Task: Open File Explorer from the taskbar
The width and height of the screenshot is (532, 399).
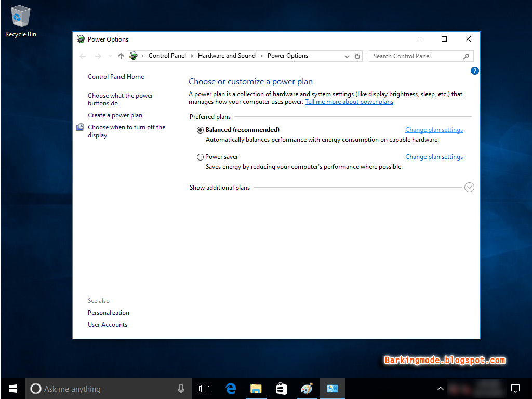Action: pyautogui.click(x=256, y=389)
